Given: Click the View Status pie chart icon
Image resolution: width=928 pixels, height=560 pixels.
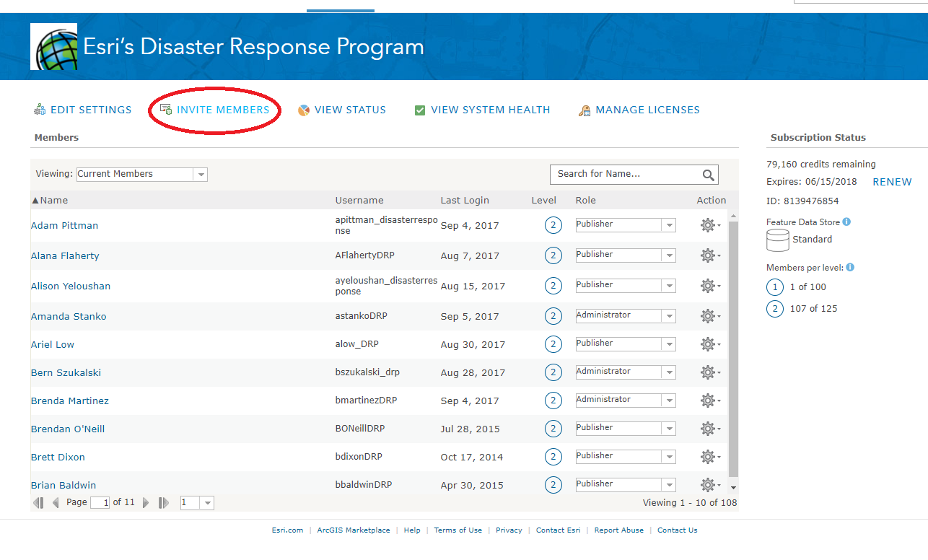Looking at the screenshot, I should coord(304,110).
